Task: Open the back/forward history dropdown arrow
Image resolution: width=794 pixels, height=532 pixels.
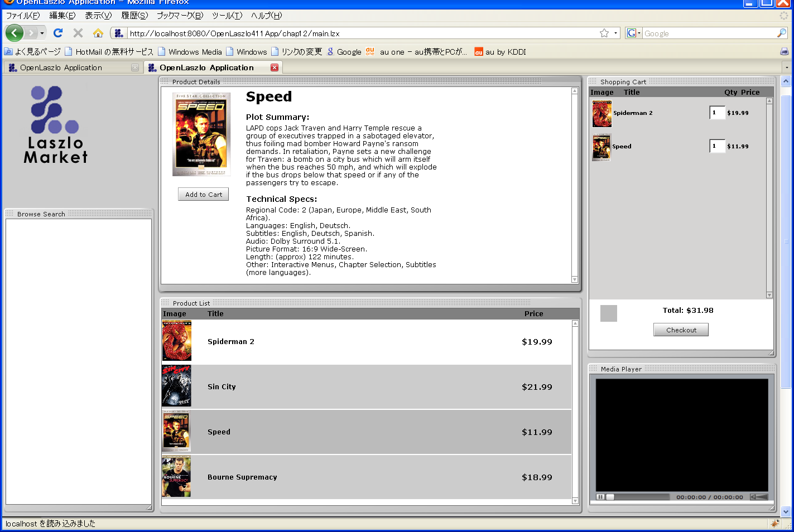Action: click(42, 33)
